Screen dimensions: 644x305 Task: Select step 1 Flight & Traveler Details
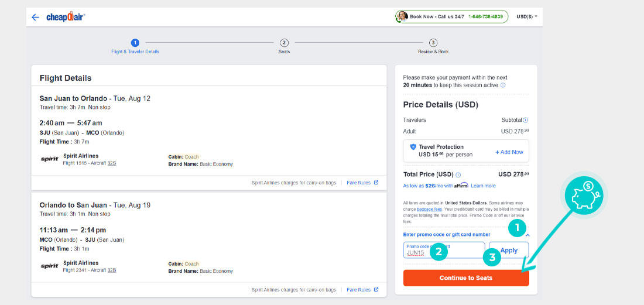click(135, 46)
